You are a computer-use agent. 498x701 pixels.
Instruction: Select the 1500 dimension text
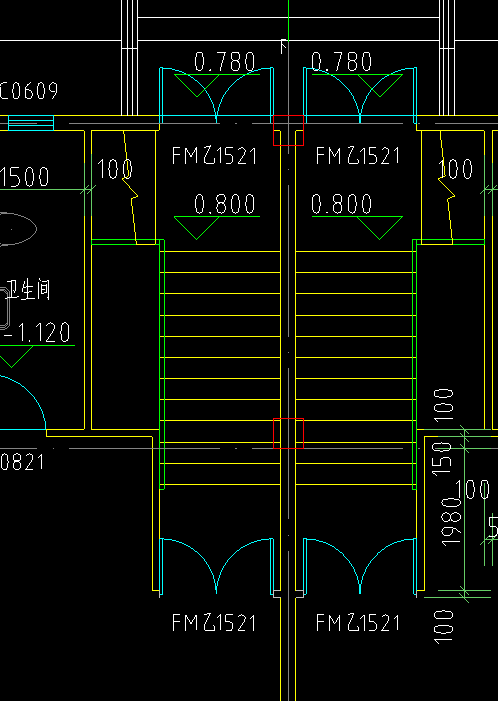point(25,177)
